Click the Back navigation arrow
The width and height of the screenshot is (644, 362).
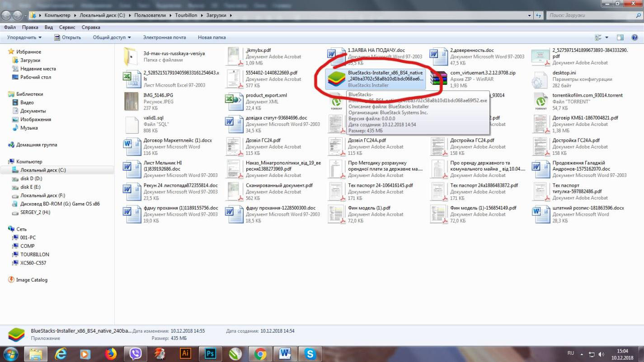coord(6,15)
